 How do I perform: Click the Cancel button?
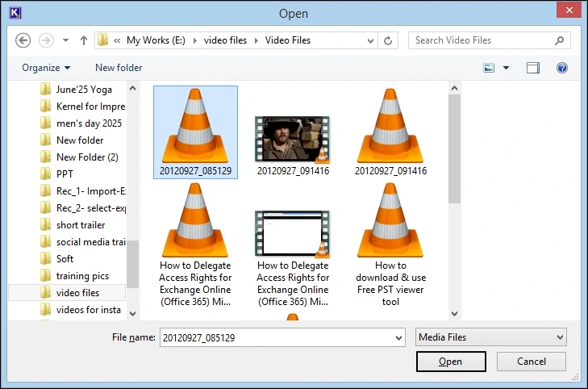coord(532,362)
